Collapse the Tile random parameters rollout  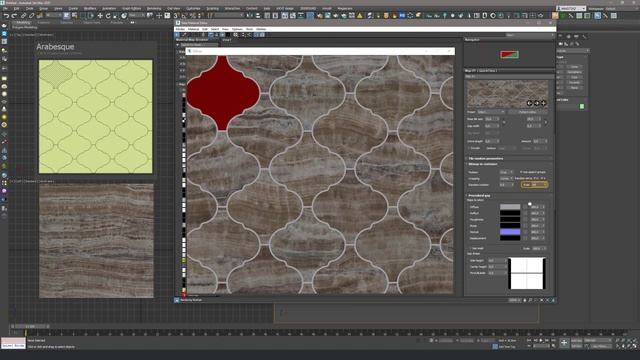(x=485, y=158)
